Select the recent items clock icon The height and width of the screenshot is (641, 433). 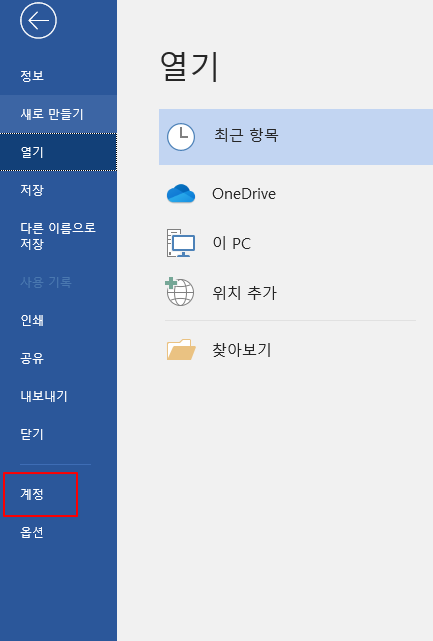[181, 137]
